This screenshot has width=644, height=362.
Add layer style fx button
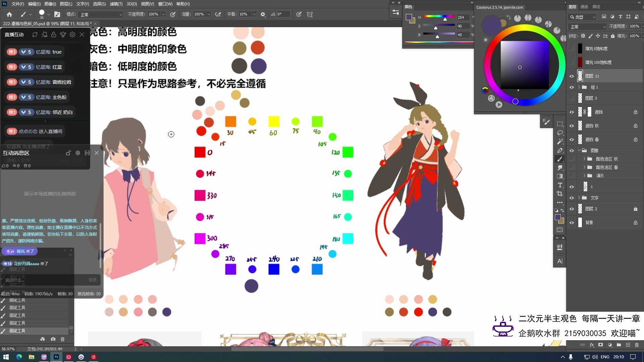[592, 345]
